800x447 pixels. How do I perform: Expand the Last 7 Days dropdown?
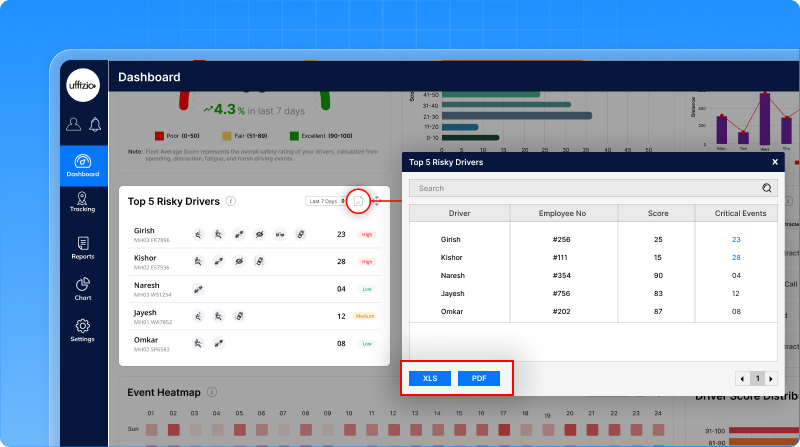(x=326, y=201)
